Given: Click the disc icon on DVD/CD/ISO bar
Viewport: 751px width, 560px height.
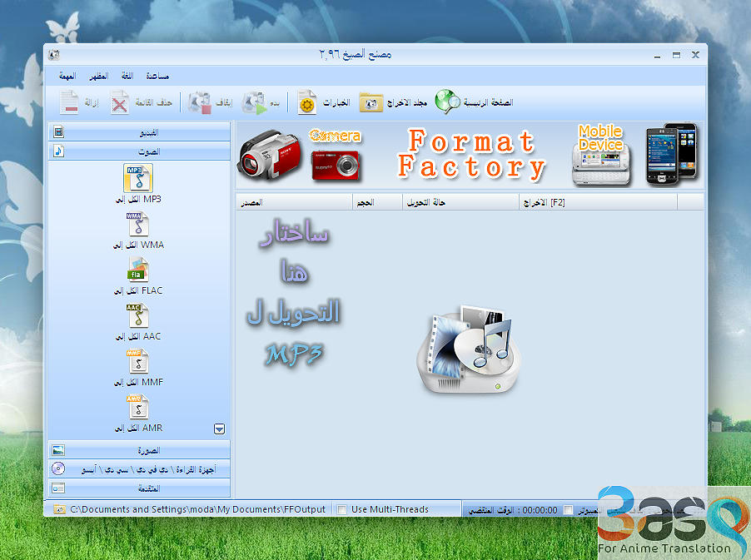Looking at the screenshot, I should point(58,468).
